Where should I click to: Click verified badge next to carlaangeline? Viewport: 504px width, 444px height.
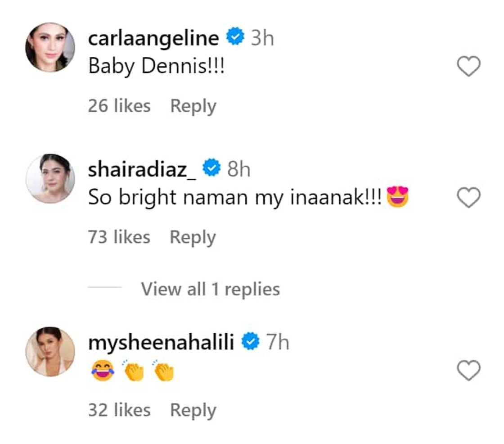pyautogui.click(x=235, y=37)
